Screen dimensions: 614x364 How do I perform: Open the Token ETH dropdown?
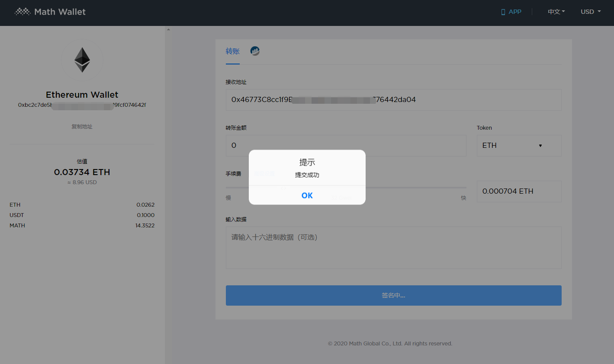pos(519,146)
